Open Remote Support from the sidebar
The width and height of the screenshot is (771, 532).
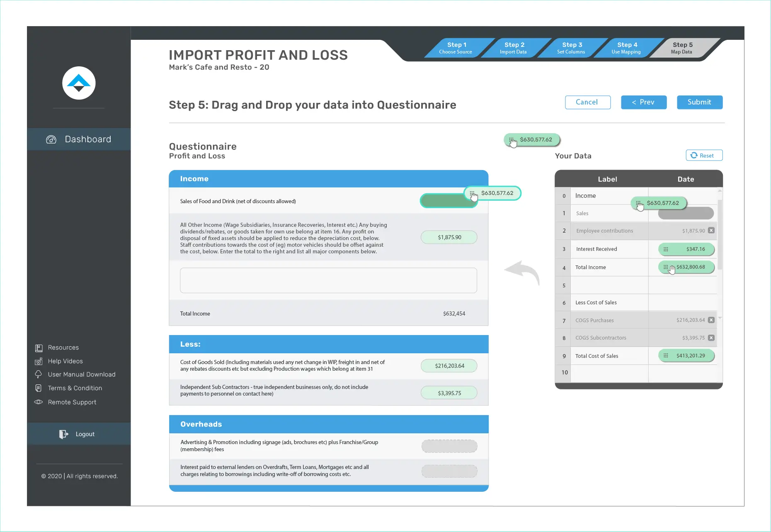72,402
